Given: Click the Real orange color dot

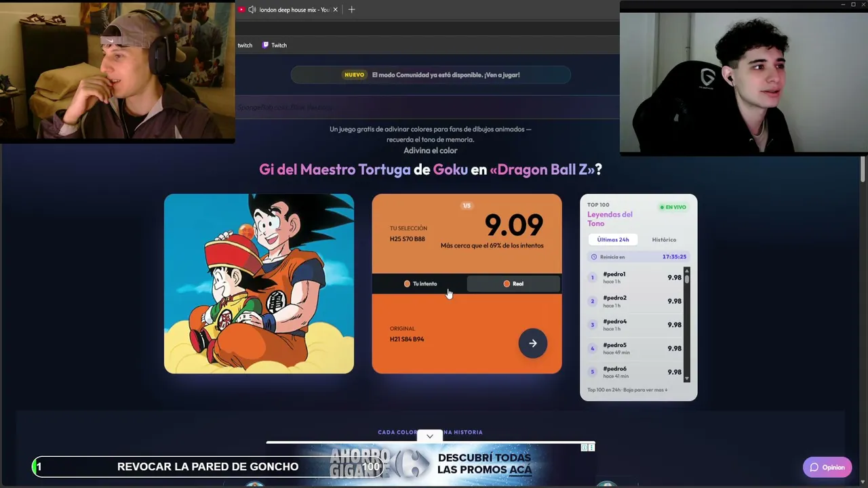Looking at the screenshot, I should pos(507,284).
